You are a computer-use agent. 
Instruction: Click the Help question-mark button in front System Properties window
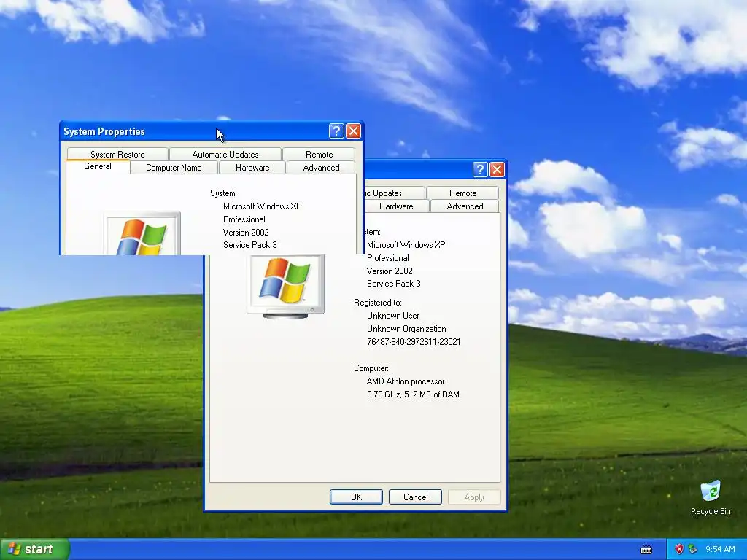(336, 131)
